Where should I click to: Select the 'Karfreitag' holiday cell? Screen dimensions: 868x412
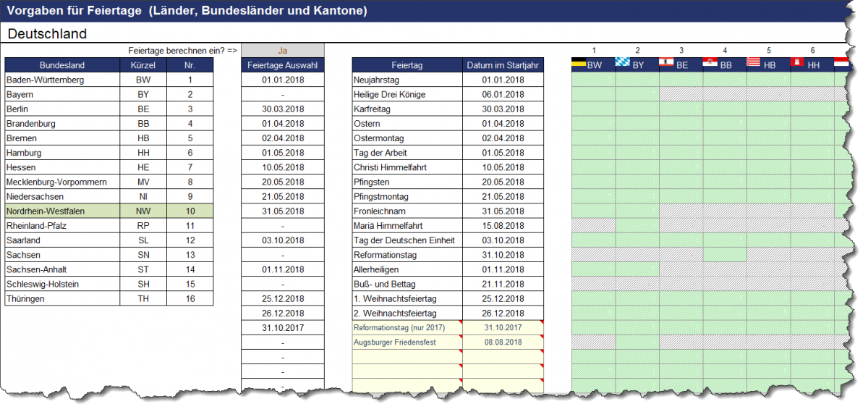pos(407,109)
